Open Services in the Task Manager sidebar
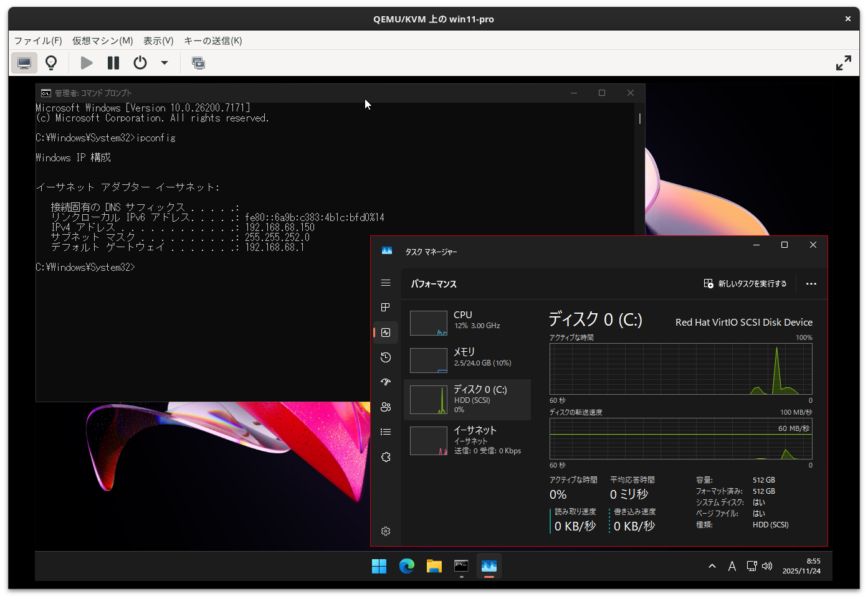The width and height of the screenshot is (868, 599). (386, 456)
